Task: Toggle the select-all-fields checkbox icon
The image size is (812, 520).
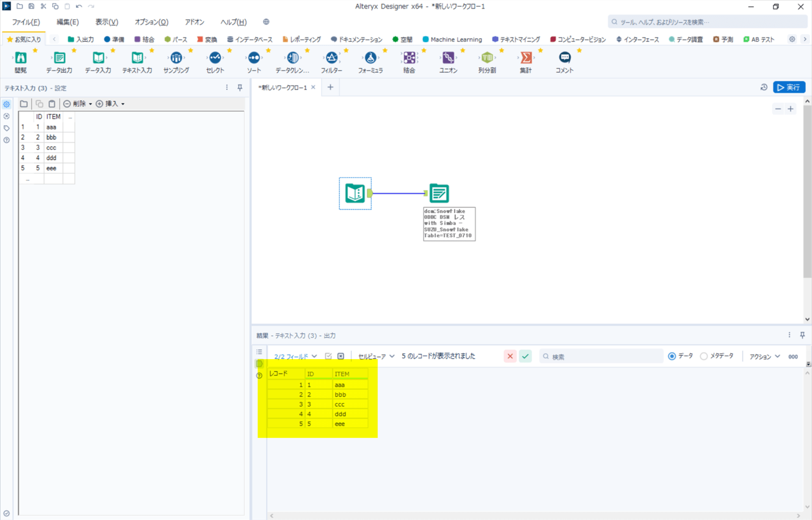Action: coord(328,356)
